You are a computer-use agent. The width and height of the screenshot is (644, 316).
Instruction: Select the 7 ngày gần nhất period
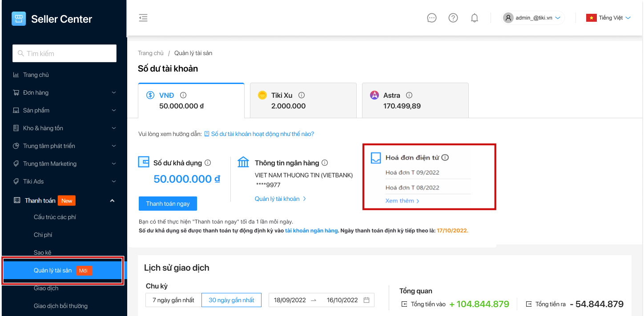pyautogui.click(x=173, y=300)
